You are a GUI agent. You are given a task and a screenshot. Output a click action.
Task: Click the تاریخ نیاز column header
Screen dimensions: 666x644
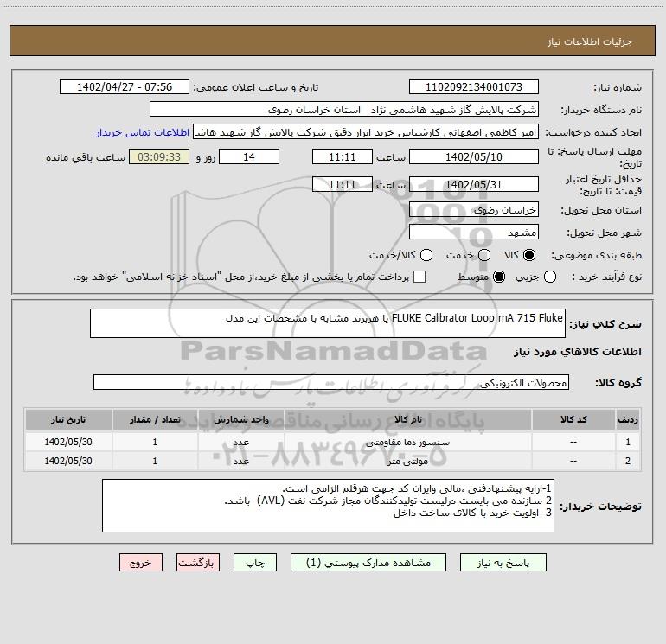tap(68, 419)
